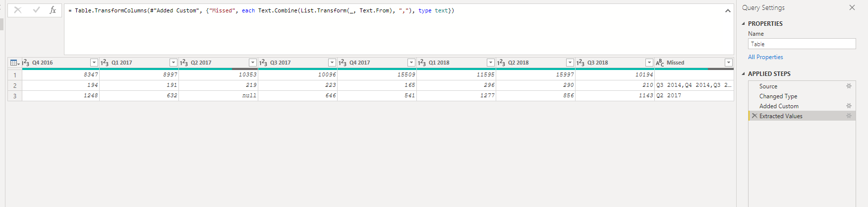Viewport: 868px width, 207px height.
Task: Click the fx function icon
Action: point(53,10)
